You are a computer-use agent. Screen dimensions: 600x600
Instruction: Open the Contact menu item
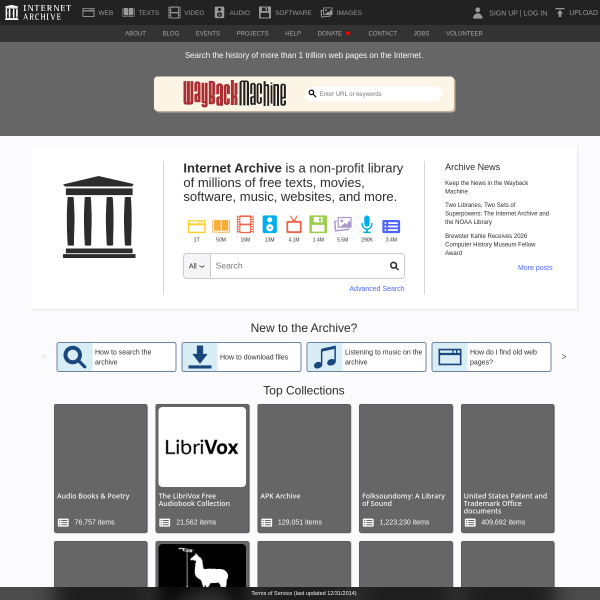tap(383, 33)
